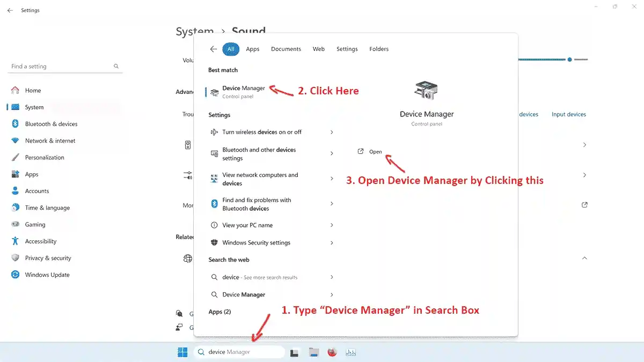Expand chevron for web result Device Manager
The height and width of the screenshot is (362, 644).
point(332,294)
